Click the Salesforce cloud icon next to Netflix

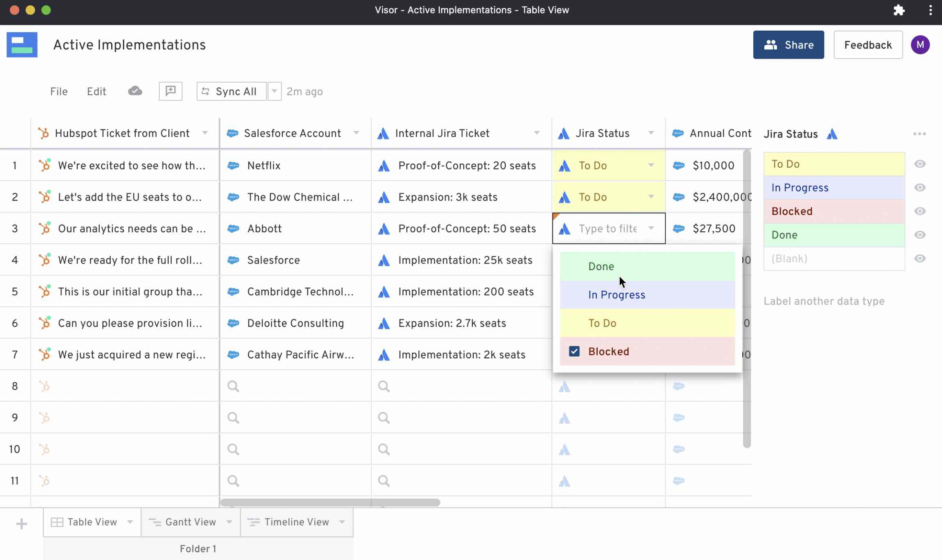click(233, 165)
